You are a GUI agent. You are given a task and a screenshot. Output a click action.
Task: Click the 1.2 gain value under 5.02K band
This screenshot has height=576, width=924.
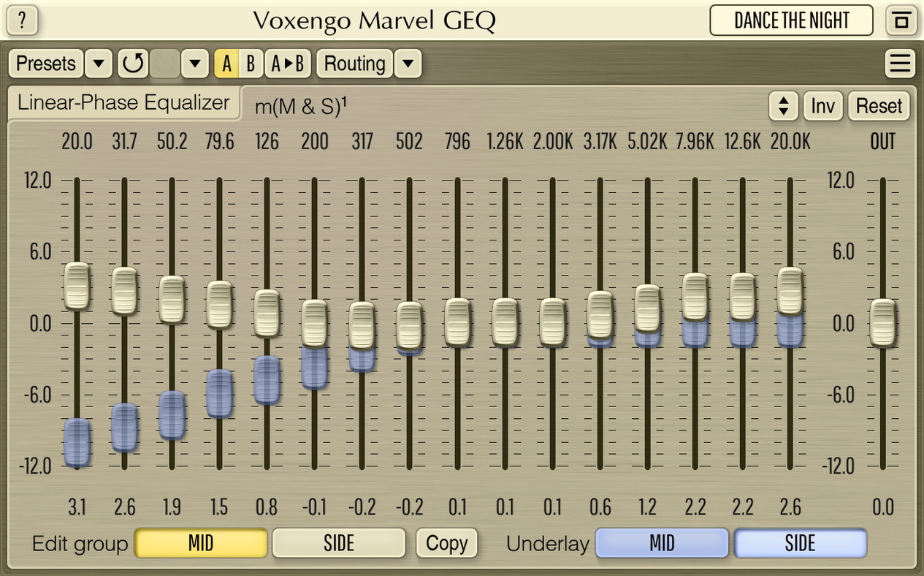coord(648,507)
